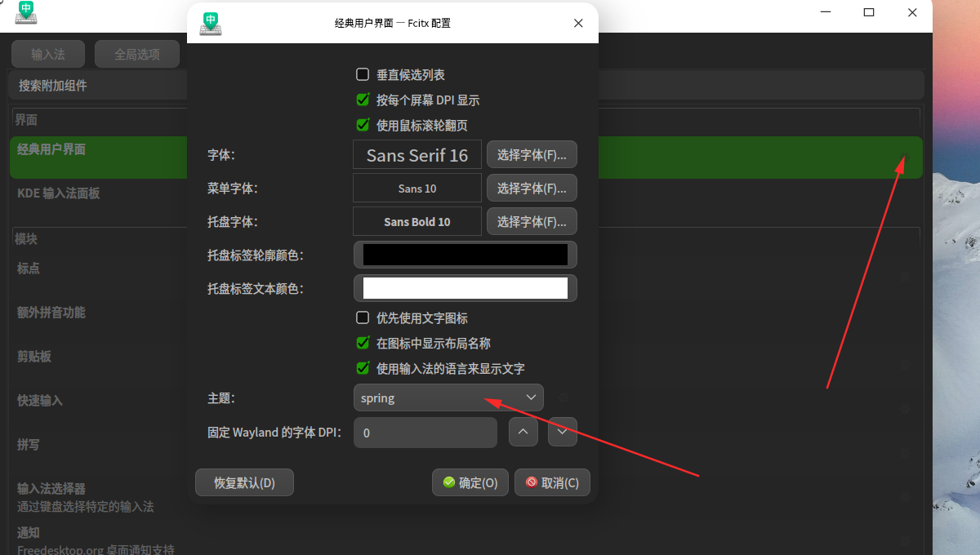Switch to 全局选项 tab in background window
Viewport: 980px width, 555px height.
[137, 55]
